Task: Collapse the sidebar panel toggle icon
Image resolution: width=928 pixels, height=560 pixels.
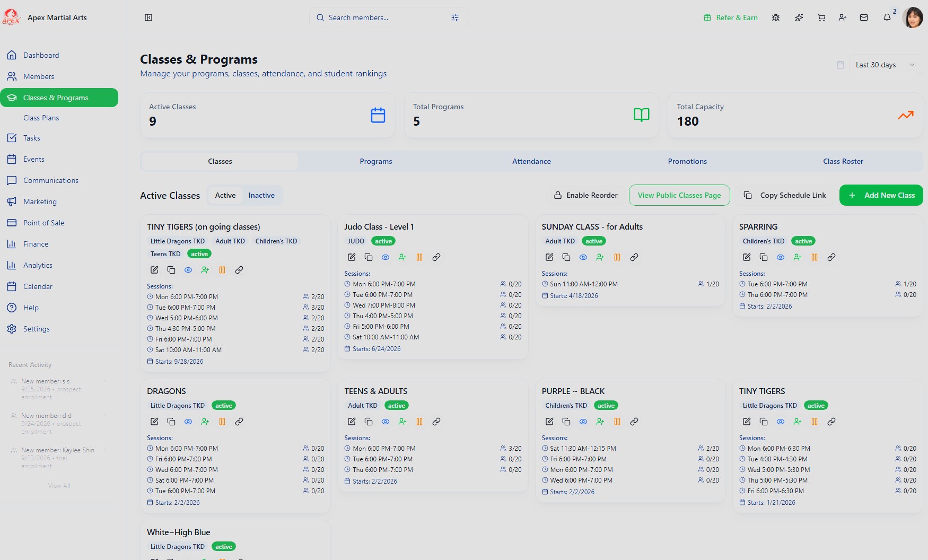Action: pyautogui.click(x=148, y=17)
